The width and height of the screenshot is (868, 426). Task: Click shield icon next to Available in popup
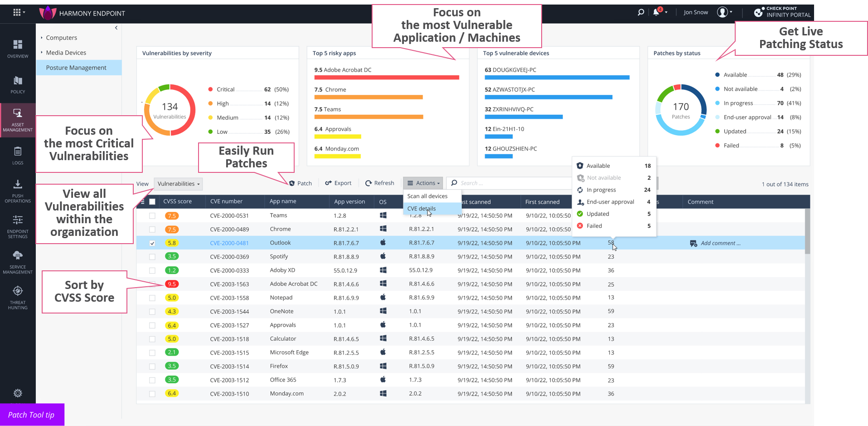coord(580,166)
